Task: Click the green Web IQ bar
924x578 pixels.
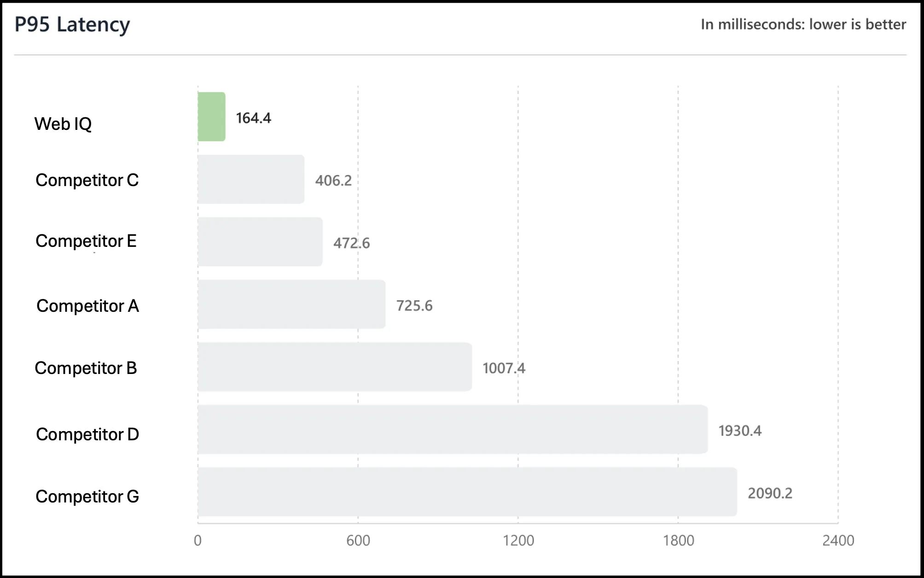Action: [x=212, y=117]
